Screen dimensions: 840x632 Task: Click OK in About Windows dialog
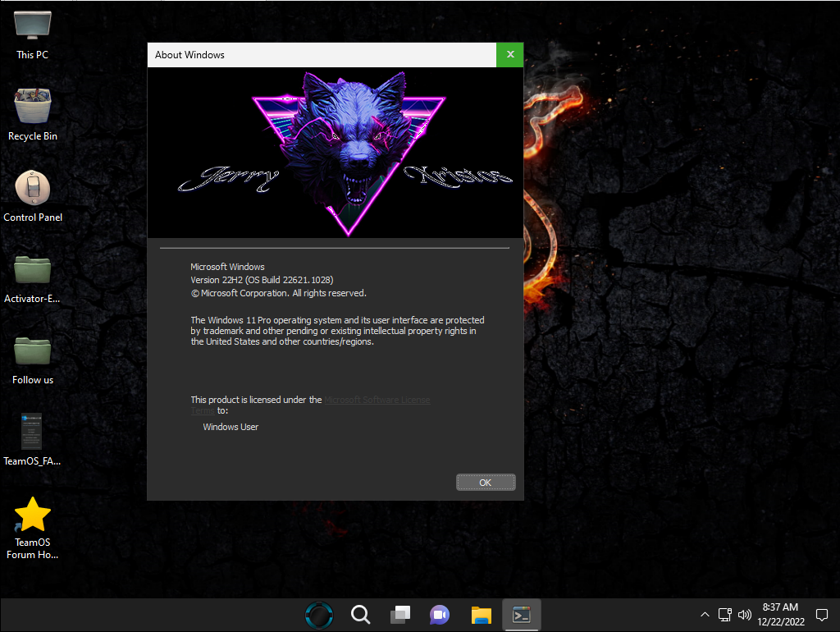486,483
